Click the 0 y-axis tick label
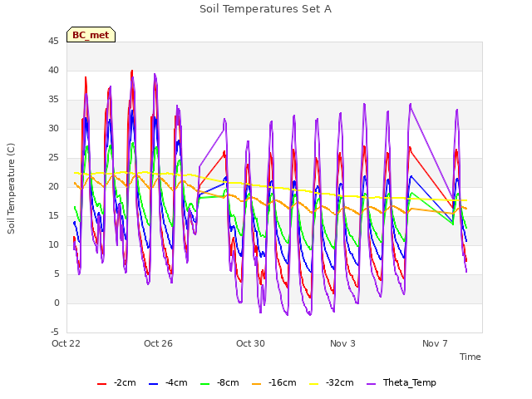Viewport: 532px width, 399px height. click(57, 303)
